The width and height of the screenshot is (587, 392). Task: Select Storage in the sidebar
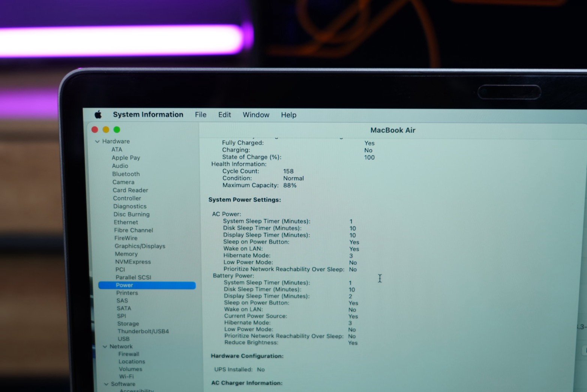click(x=128, y=323)
